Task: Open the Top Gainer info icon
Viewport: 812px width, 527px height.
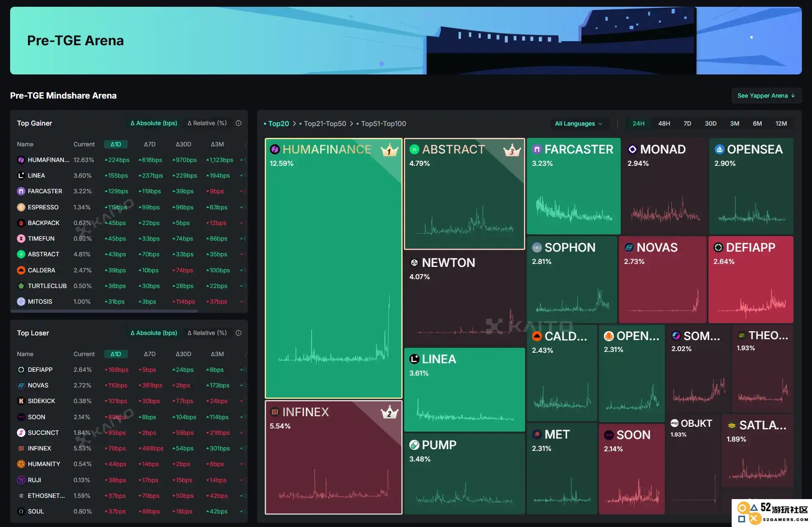Action: pyautogui.click(x=239, y=123)
